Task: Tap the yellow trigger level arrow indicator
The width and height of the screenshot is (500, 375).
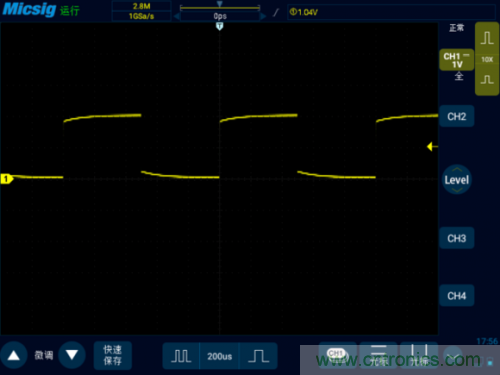Action: [x=432, y=146]
